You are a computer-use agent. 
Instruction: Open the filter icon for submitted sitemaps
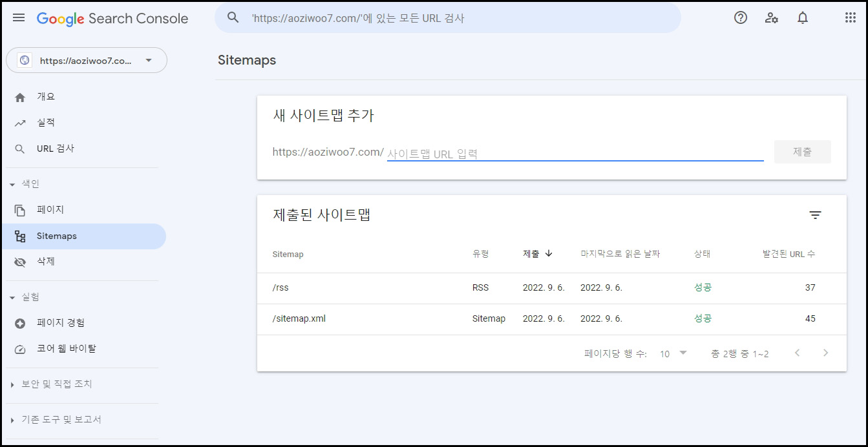[x=816, y=215]
